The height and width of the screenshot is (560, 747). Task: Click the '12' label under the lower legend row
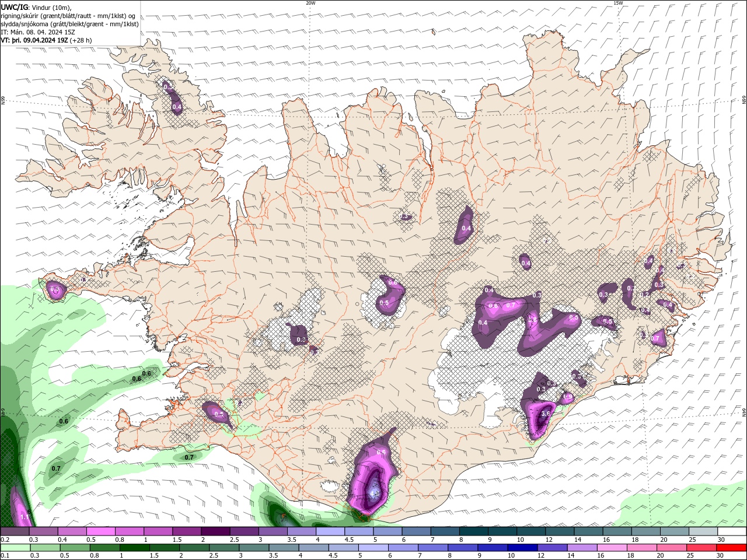click(541, 556)
